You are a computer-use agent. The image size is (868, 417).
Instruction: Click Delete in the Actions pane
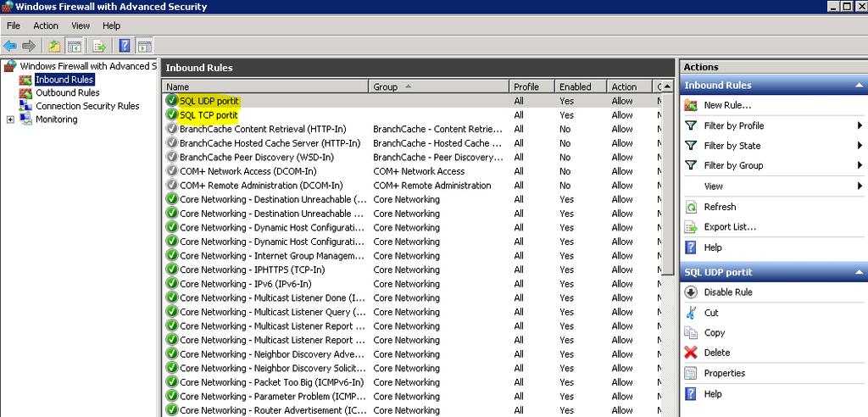(x=717, y=353)
